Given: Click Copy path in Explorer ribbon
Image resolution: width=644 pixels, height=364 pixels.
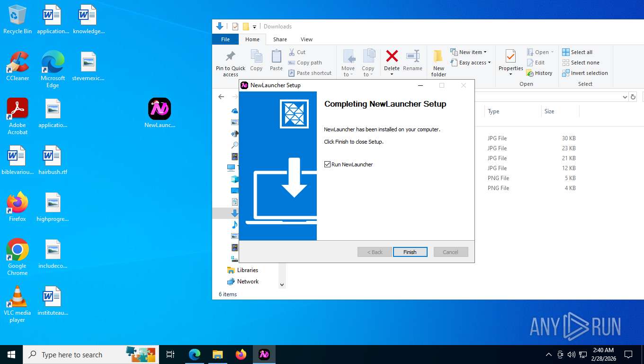Looking at the screenshot, I should click(x=305, y=63).
